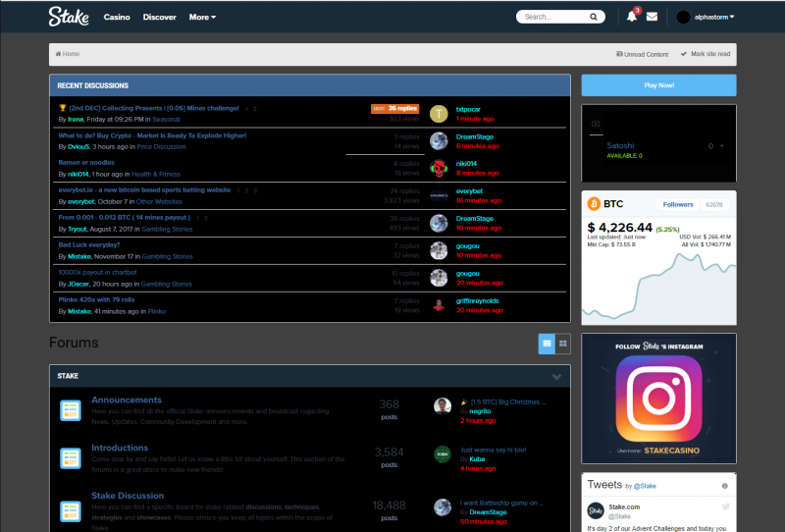Open the Collecting Presents Mines challenge topic
785x532 pixels.
pos(154,108)
